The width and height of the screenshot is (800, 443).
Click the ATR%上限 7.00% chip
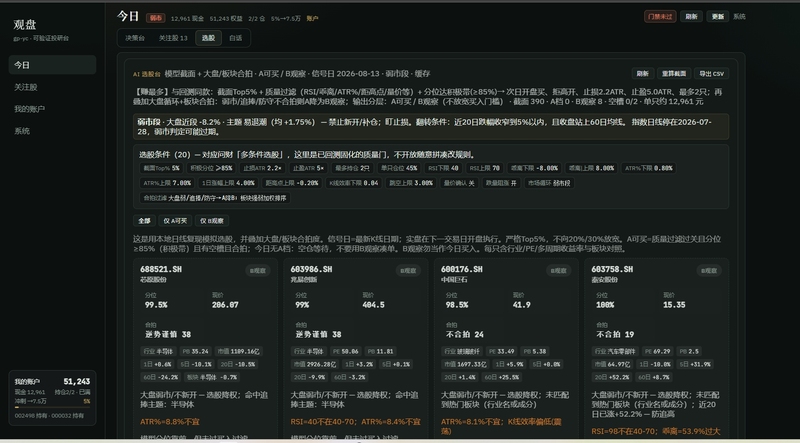tap(167, 183)
